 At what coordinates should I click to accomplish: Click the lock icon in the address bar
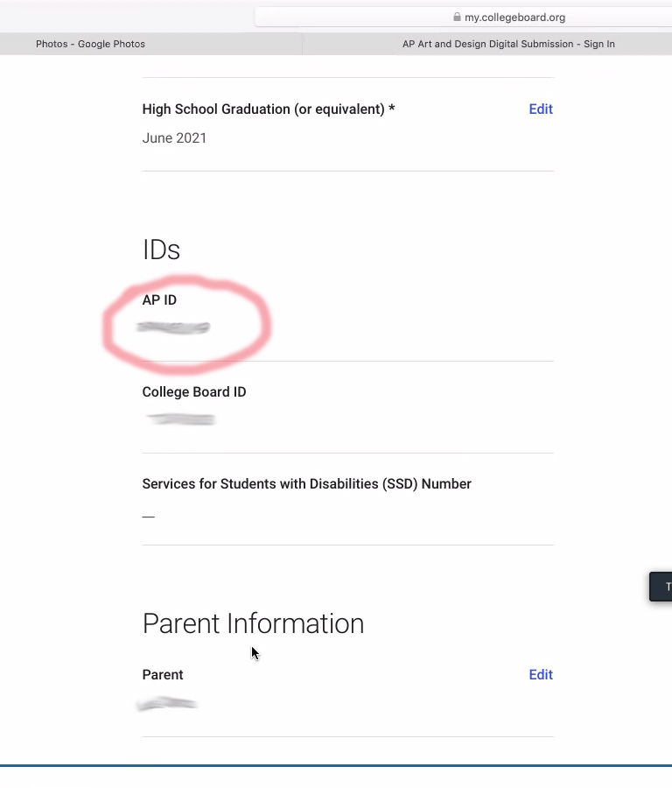(457, 18)
